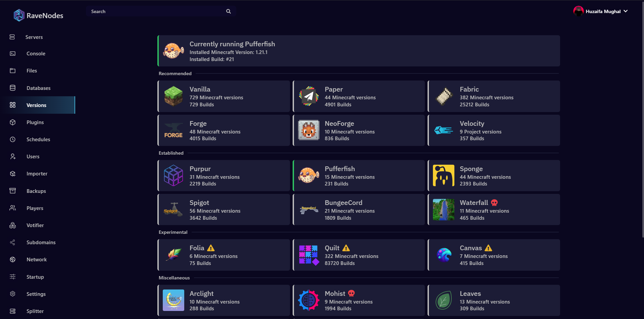Click the NeoForge fox icon
The height and width of the screenshot is (319, 644).
click(x=309, y=130)
